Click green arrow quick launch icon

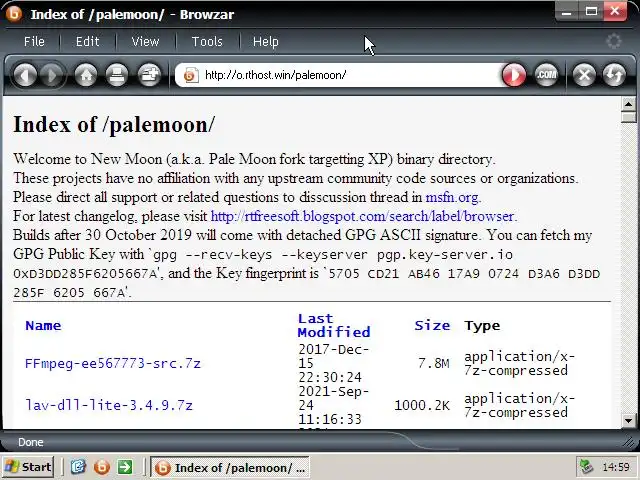(x=125, y=467)
